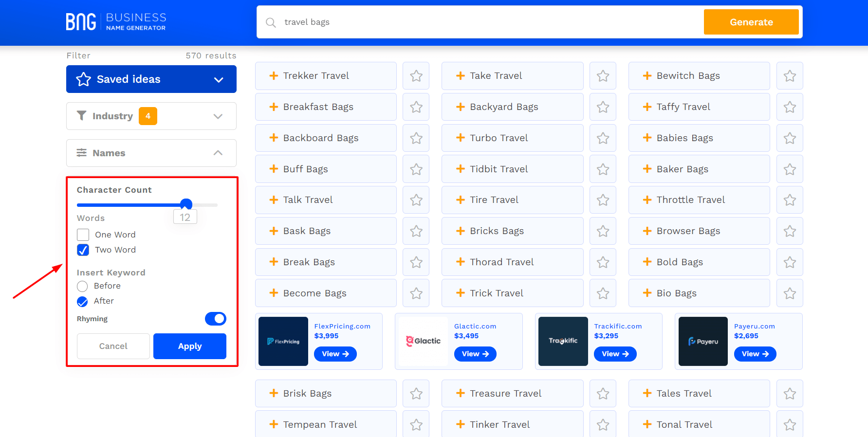Star the Tinker Travel name

click(603, 424)
